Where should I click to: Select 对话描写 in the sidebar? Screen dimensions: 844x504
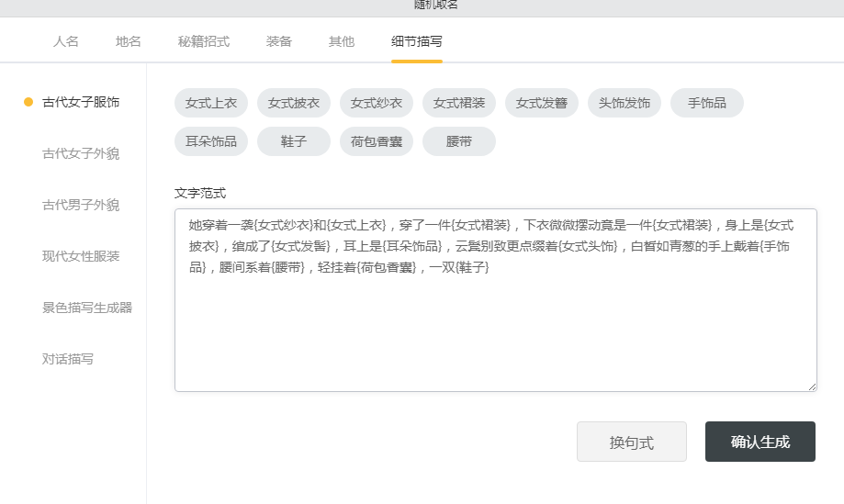[x=68, y=359]
